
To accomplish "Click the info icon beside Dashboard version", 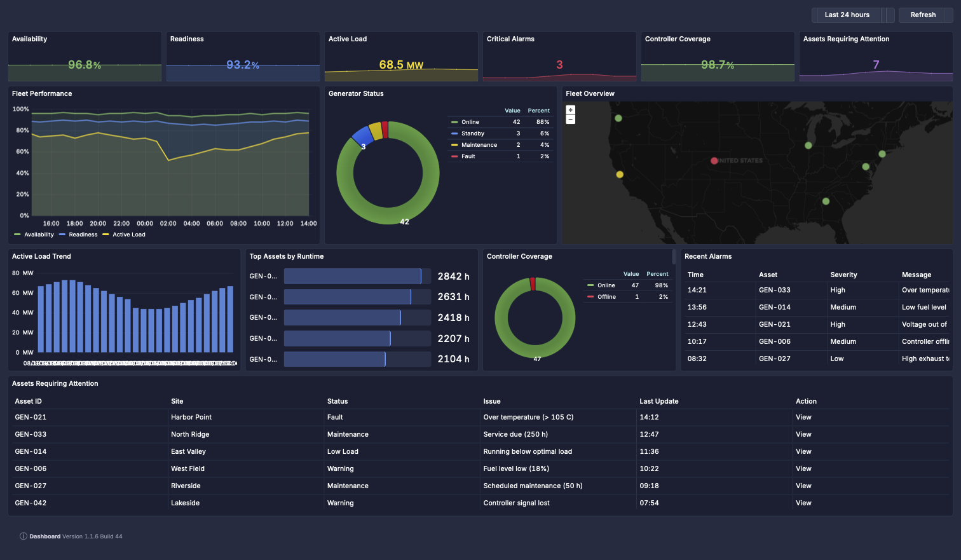I will pos(24,536).
